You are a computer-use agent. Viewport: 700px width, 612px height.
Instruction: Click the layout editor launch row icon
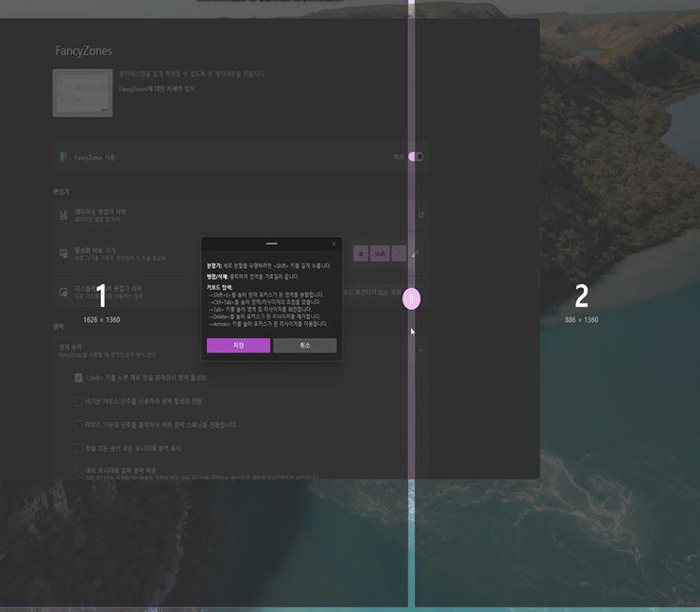[63, 215]
